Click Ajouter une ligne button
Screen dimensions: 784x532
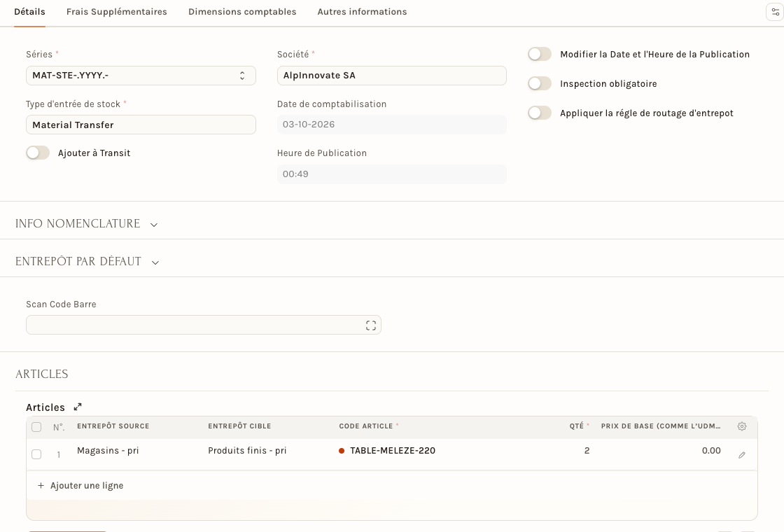click(x=80, y=486)
